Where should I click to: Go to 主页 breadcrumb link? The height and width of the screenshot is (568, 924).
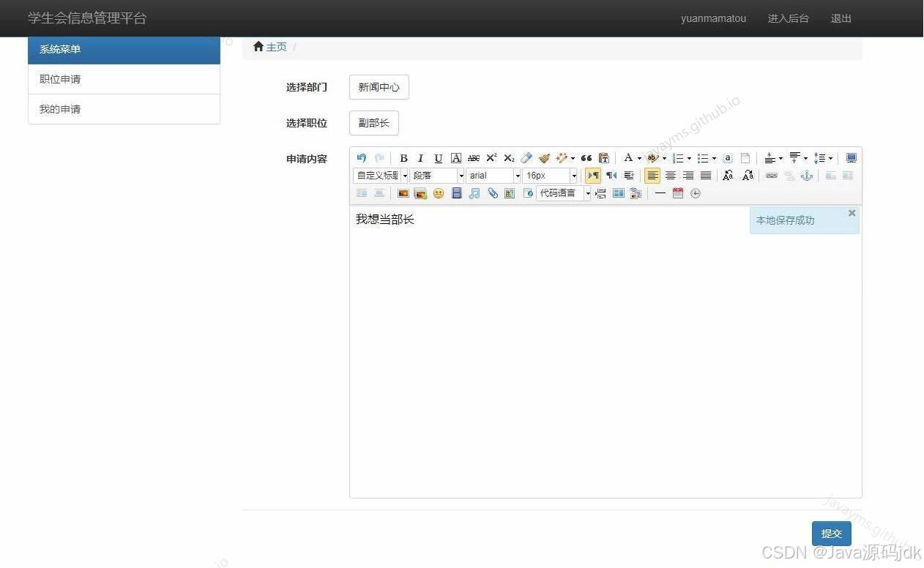[276, 47]
